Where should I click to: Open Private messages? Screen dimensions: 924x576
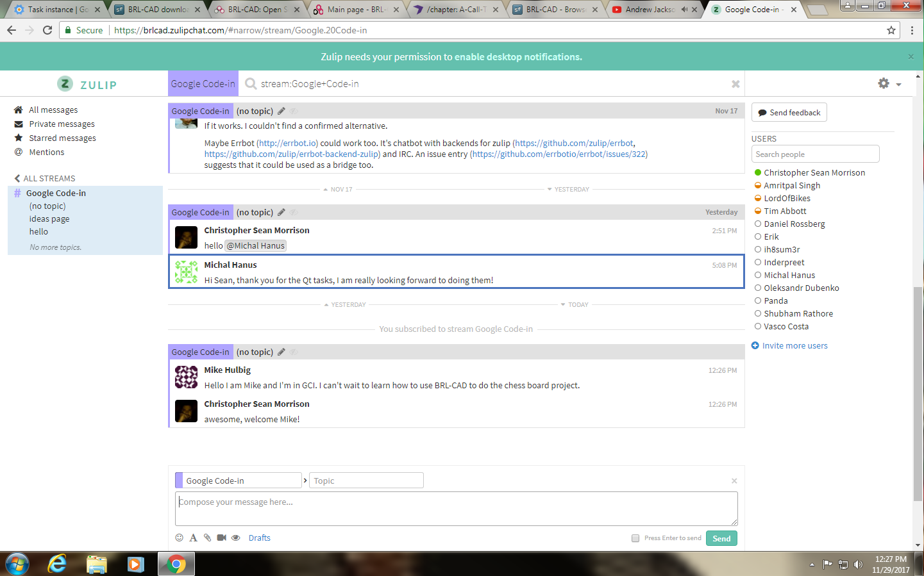point(62,124)
